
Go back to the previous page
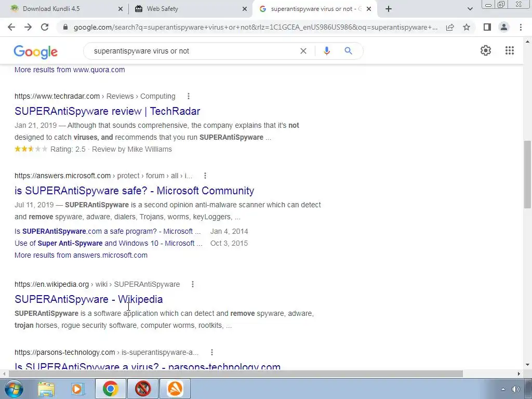(x=11, y=27)
